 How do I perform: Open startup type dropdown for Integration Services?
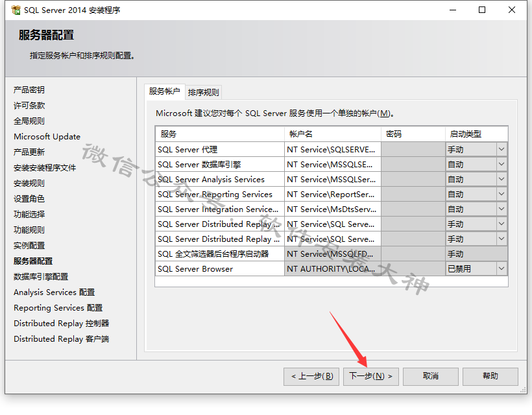tap(502, 209)
